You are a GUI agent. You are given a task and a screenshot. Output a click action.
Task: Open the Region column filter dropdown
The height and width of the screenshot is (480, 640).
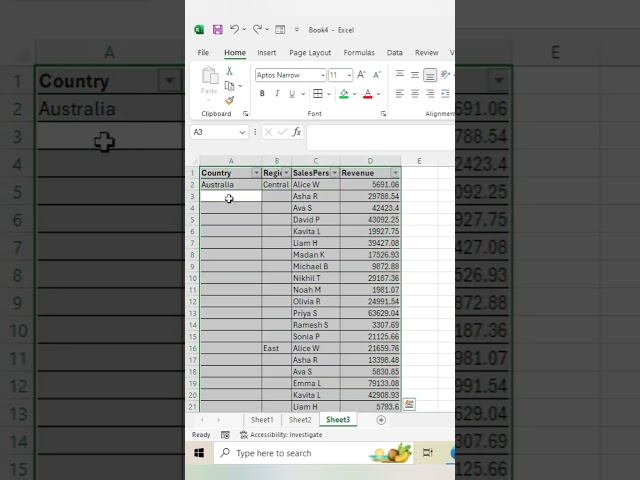286,173
